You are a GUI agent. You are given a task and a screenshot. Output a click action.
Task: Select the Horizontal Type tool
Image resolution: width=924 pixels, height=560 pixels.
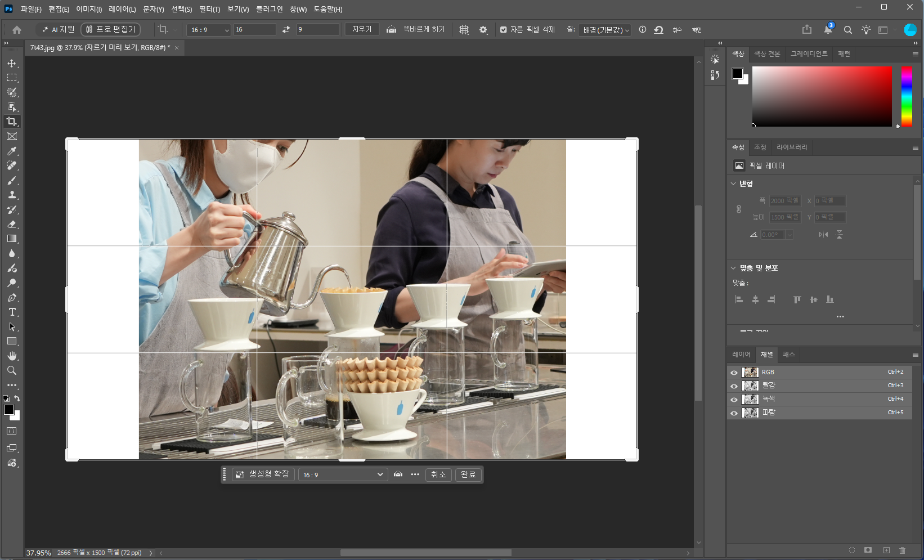pyautogui.click(x=12, y=312)
